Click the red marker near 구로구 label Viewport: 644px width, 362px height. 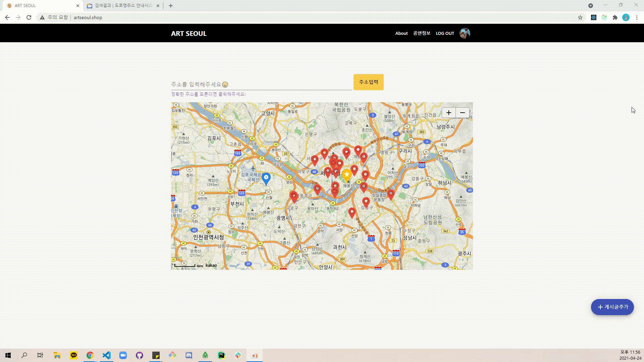point(294,197)
